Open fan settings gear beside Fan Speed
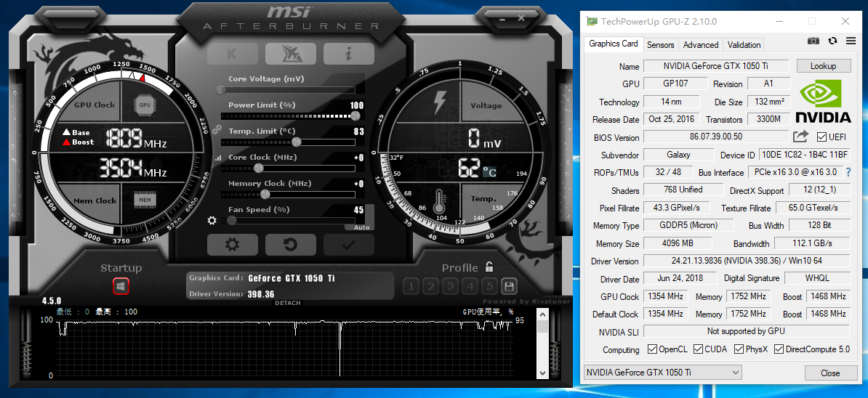The width and height of the screenshot is (868, 398). click(x=212, y=221)
